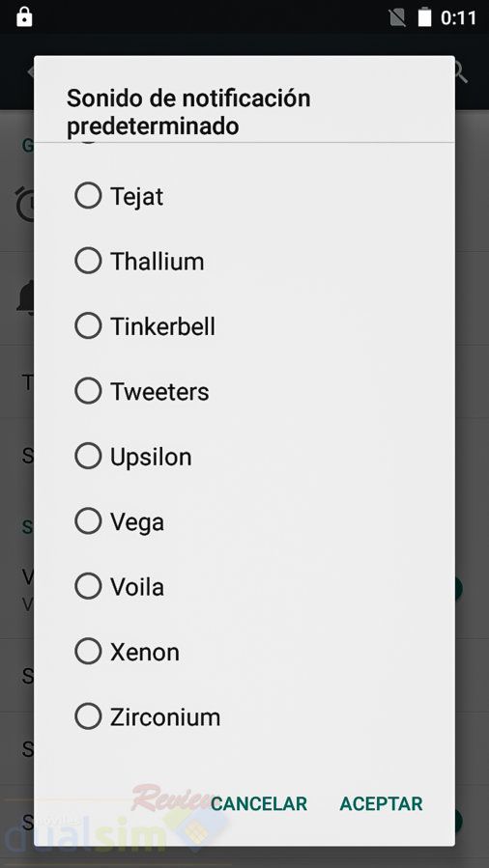Tap the search icon behind the dialog
The image size is (489, 868).
tap(461, 72)
